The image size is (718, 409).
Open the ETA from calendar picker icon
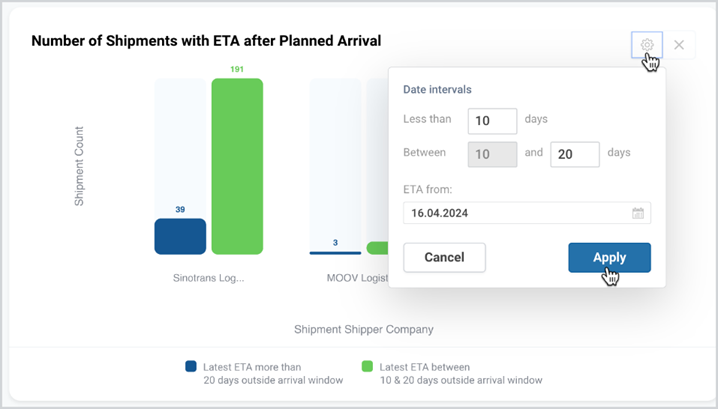coord(638,213)
